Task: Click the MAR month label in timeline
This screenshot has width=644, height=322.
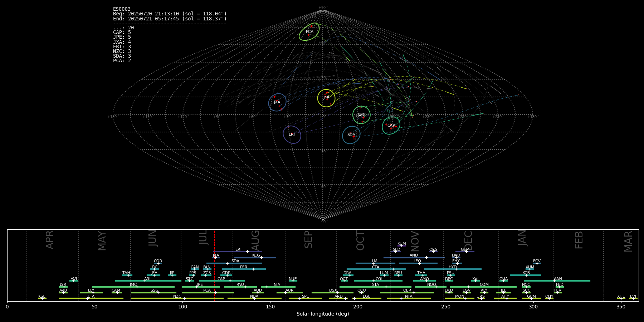Action: pyautogui.click(x=628, y=241)
